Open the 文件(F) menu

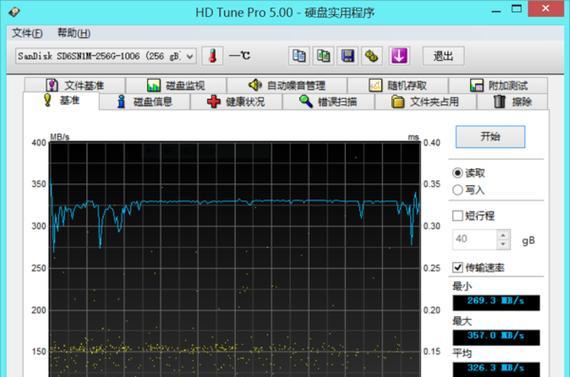[x=27, y=33]
